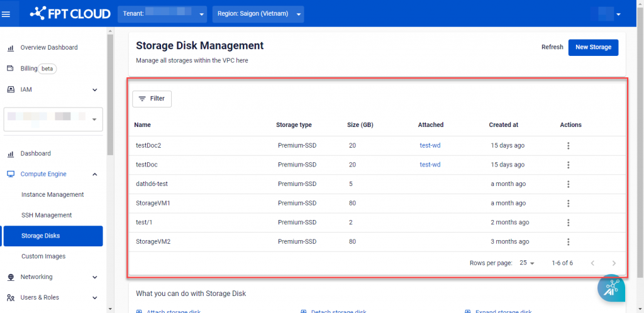Click the New Storage button
Screen dimensions: 644x313
(593, 47)
